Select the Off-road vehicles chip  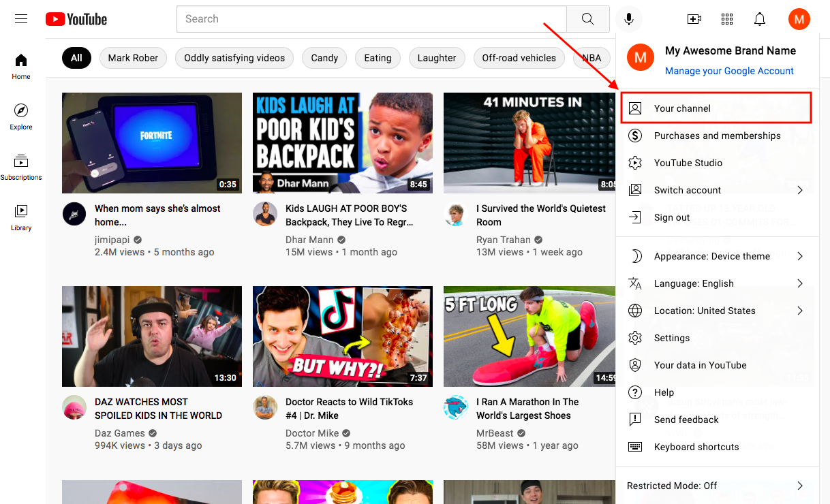point(519,58)
